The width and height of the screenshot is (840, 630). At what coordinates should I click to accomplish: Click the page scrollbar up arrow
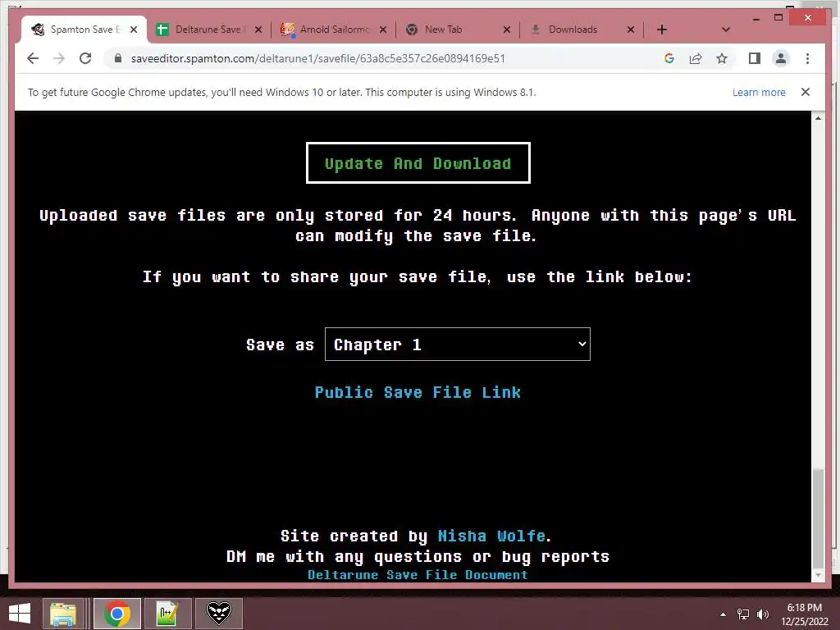tap(818, 118)
